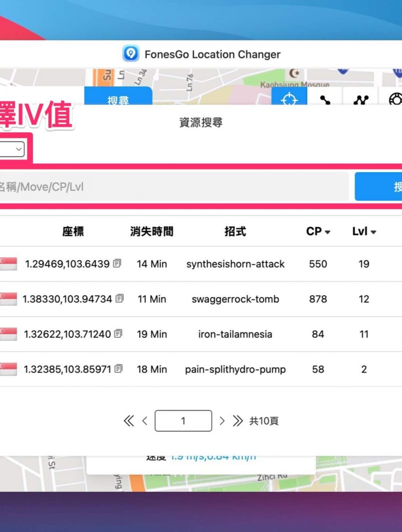The image size is (402, 532).
Task: Go to the next results page
Action: (x=222, y=421)
